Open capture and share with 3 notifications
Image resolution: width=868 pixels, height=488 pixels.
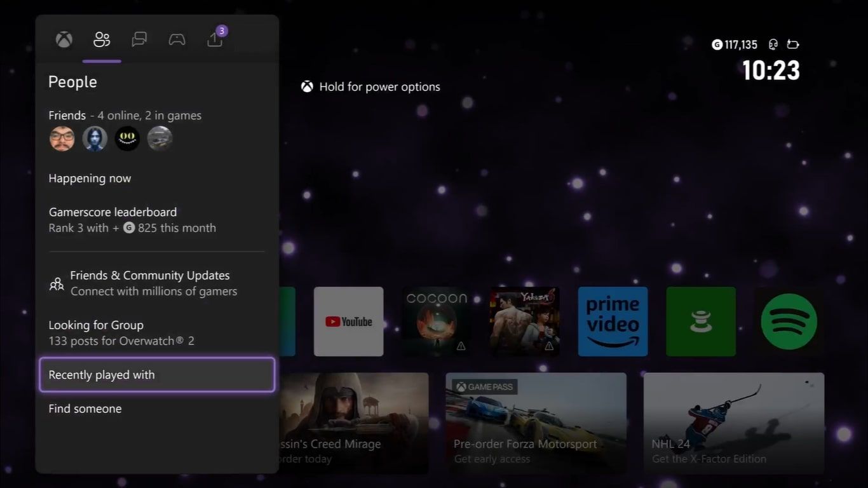click(214, 39)
